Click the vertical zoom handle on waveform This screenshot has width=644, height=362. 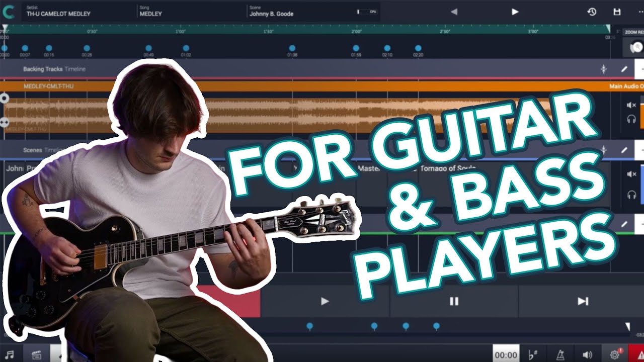click(x=5, y=99)
